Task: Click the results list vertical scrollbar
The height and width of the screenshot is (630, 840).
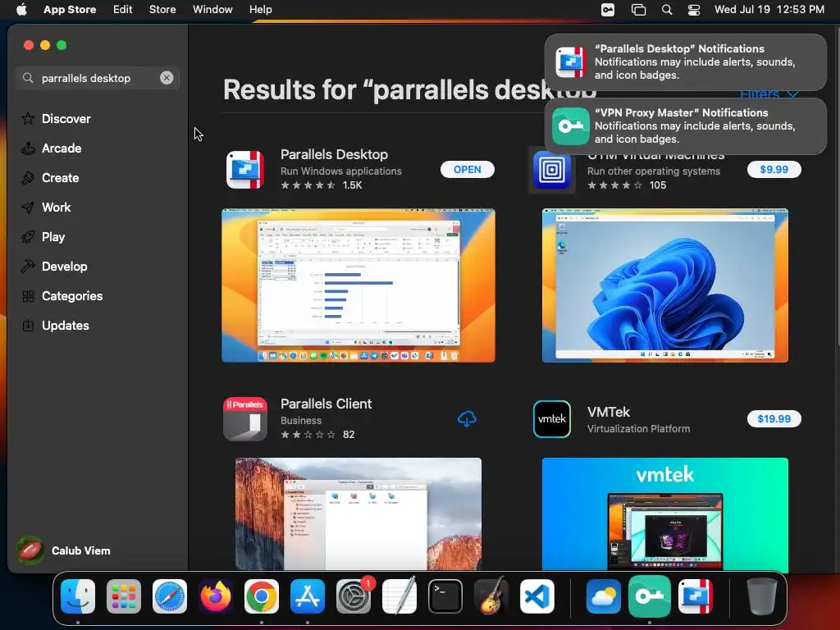Action: (838, 185)
